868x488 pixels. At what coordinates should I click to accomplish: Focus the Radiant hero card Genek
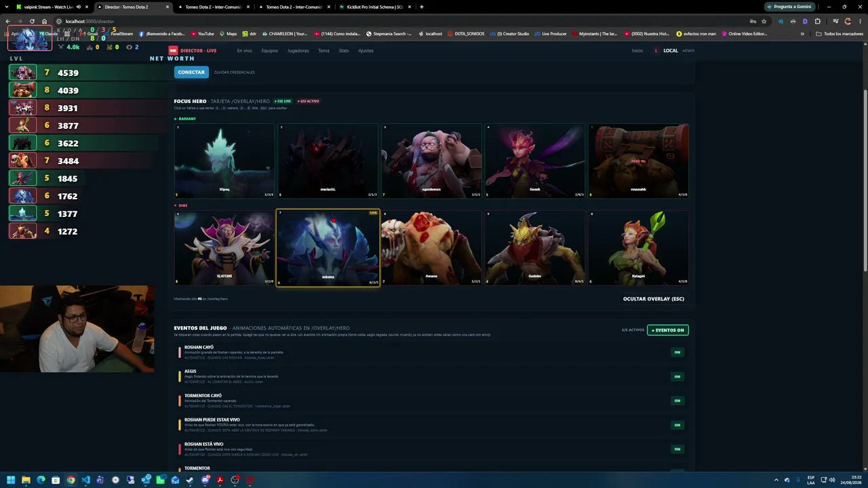coord(534,161)
